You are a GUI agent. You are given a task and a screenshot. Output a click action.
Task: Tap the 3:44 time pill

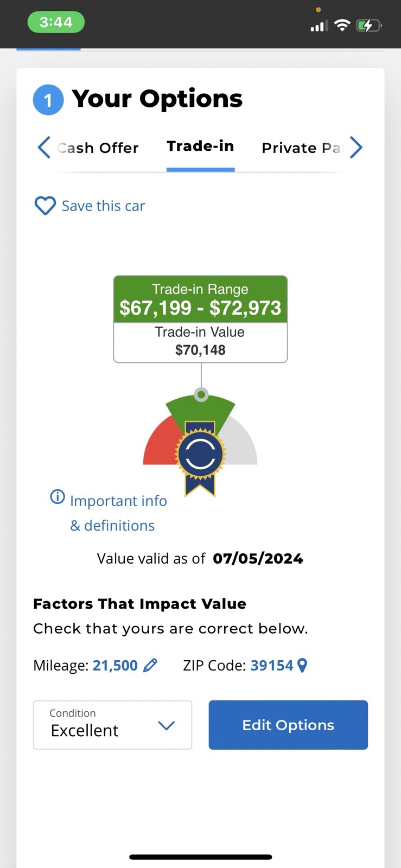click(x=56, y=22)
